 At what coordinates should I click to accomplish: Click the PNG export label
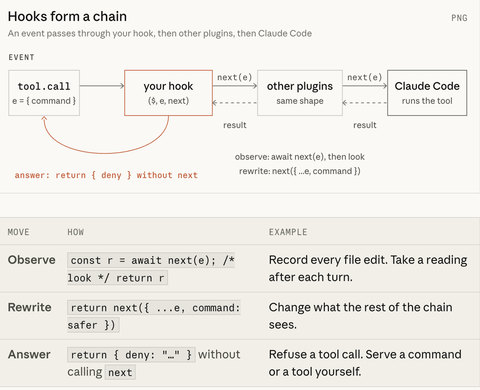point(459,18)
